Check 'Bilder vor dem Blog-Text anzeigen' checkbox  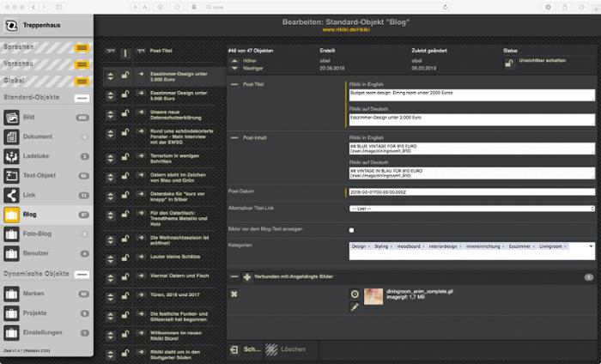point(351,230)
